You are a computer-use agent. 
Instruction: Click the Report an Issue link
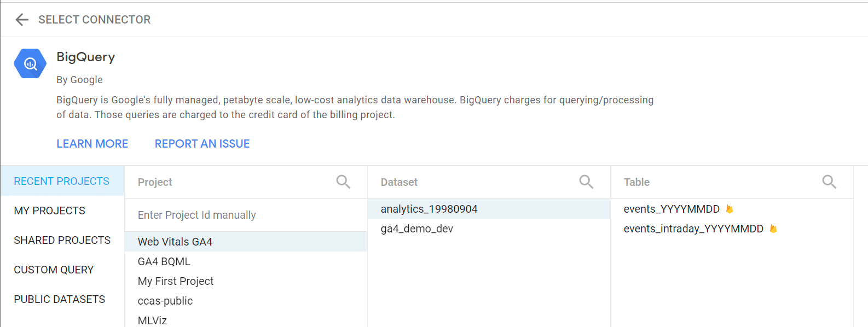pos(202,144)
